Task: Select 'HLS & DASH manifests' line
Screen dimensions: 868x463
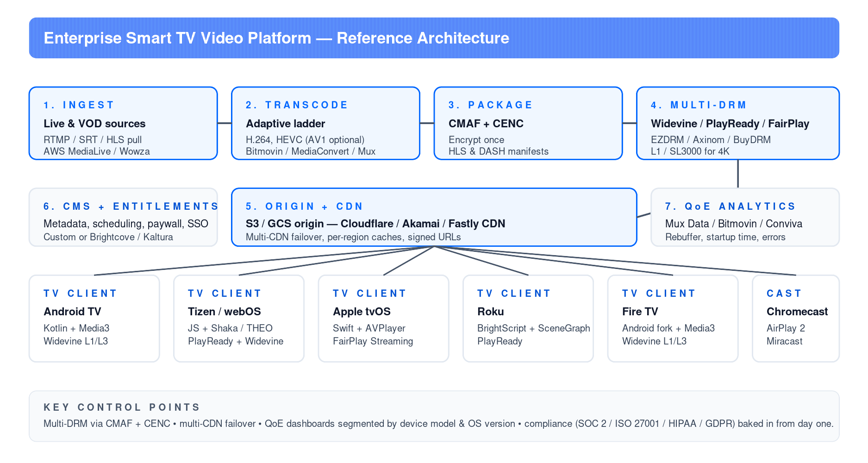Action: click(499, 151)
